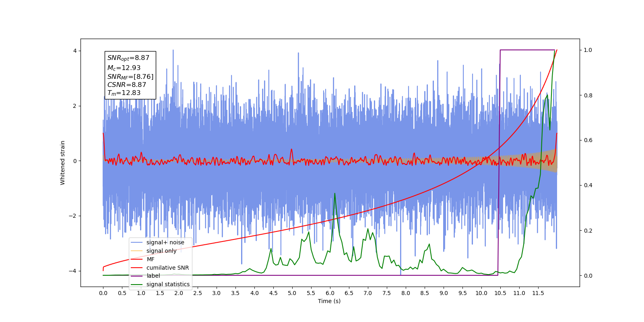644x322 pixels.
Task: Click the 2 tick on strain axis
Action: (75, 106)
